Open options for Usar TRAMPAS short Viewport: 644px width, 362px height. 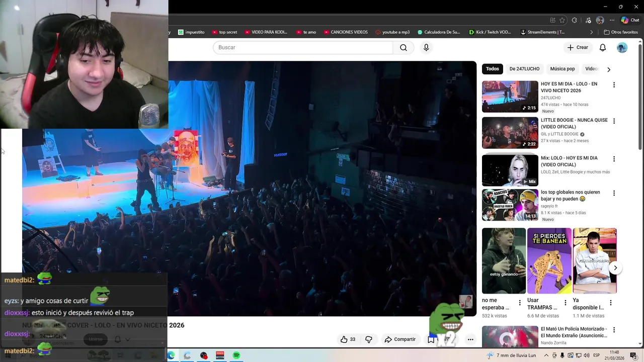click(x=565, y=303)
